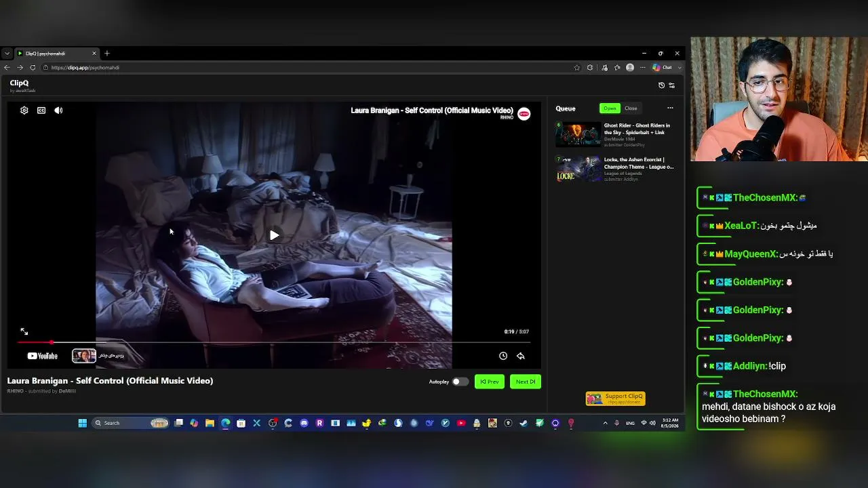868x488 pixels.
Task: Click the 'Locke, the Ashen Exorcist' queue title
Action: click(639, 163)
